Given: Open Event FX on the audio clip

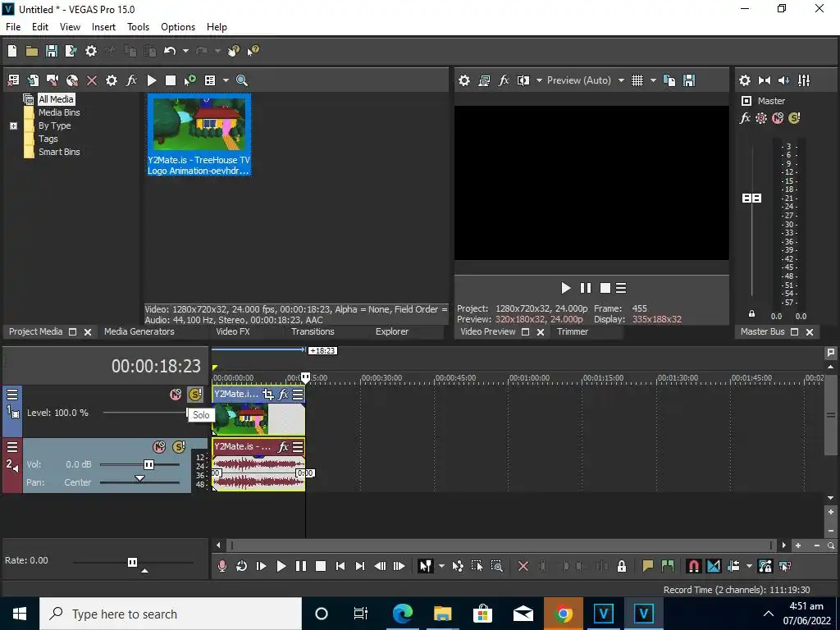Looking at the screenshot, I should coord(283,447).
